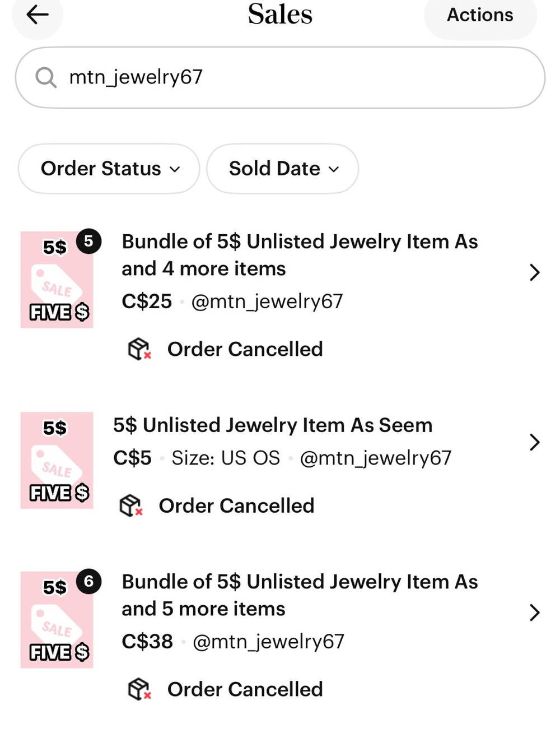Click the badge showing 5 items
Screen dimensions: 560x747
[x=88, y=242]
